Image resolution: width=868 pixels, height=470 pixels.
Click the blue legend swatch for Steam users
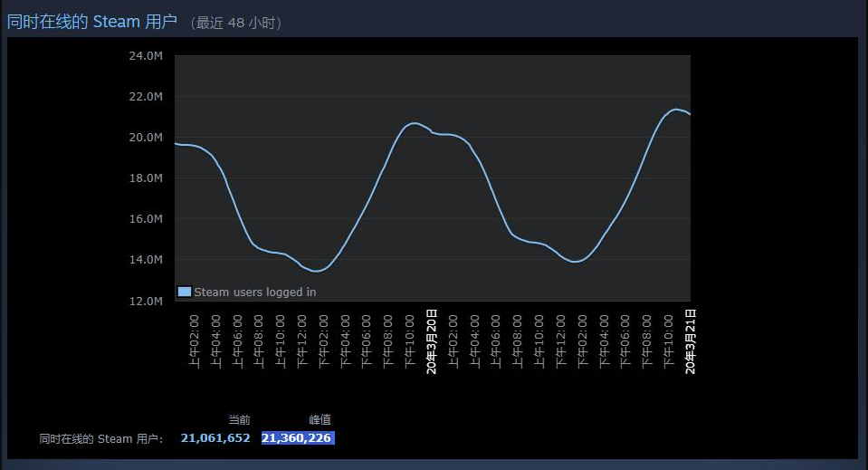pyautogui.click(x=185, y=292)
